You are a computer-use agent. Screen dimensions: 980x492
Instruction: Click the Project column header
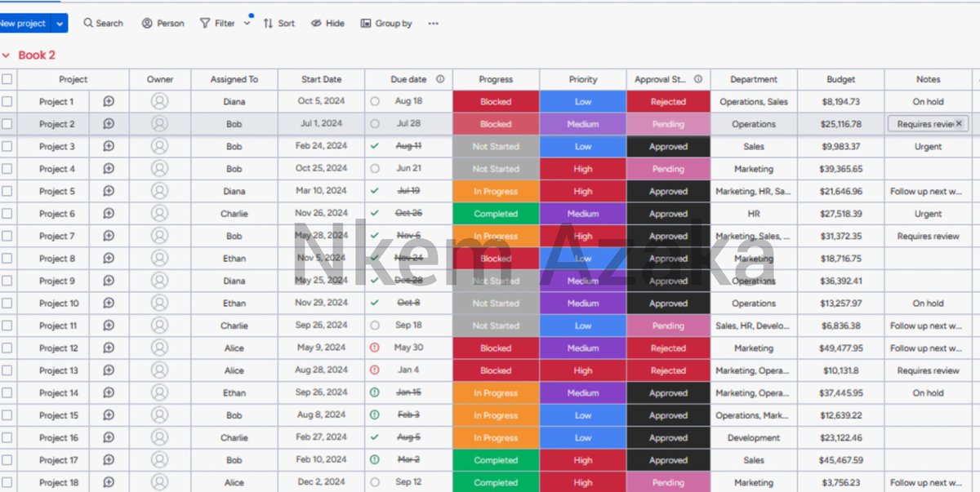pyautogui.click(x=73, y=79)
